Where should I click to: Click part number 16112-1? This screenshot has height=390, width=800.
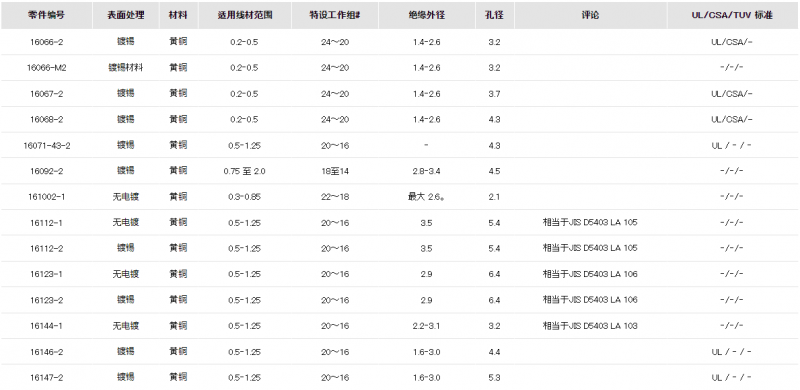(x=46, y=223)
